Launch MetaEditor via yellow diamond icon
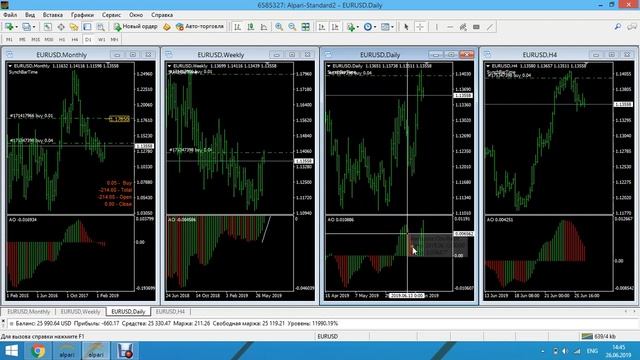The width and height of the screenshot is (640, 360). point(167,27)
